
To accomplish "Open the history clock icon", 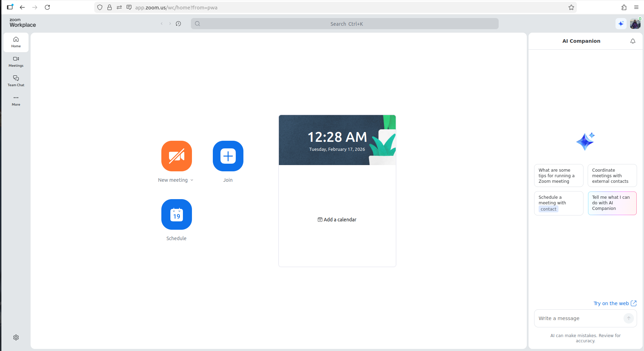I will click(x=178, y=24).
